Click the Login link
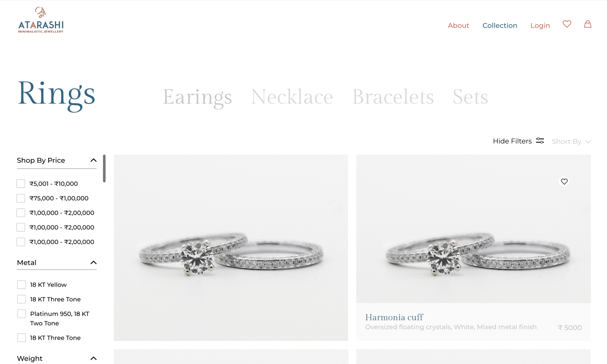Viewport: 607px width, 364px height. pyautogui.click(x=540, y=26)
